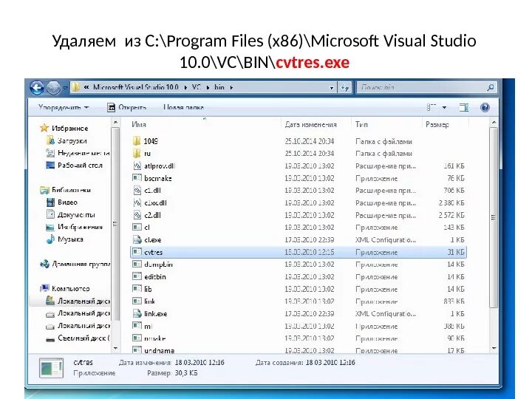
Task: Click the cvtres preview thumbnail in details pane
Action: pos(51,369)
